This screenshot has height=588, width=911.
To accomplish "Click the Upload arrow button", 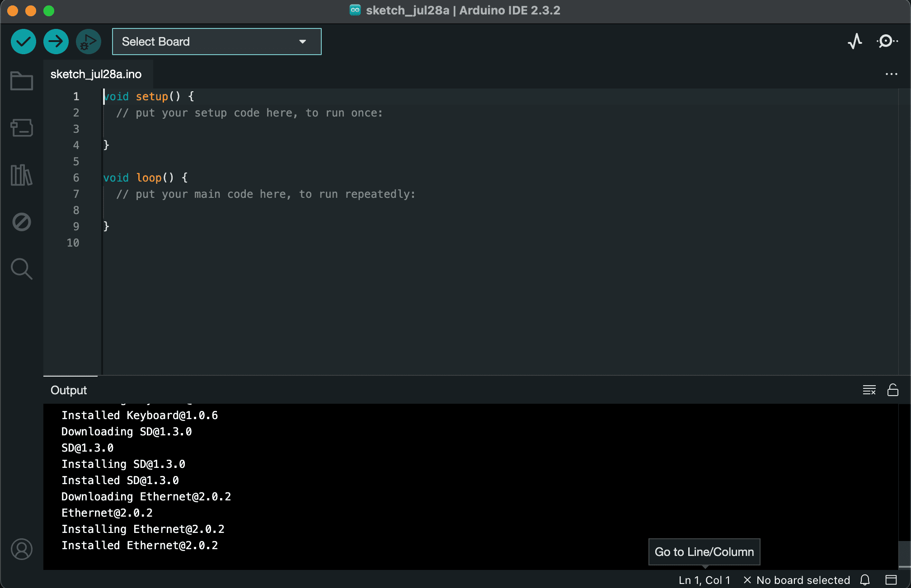I will 56,42.
